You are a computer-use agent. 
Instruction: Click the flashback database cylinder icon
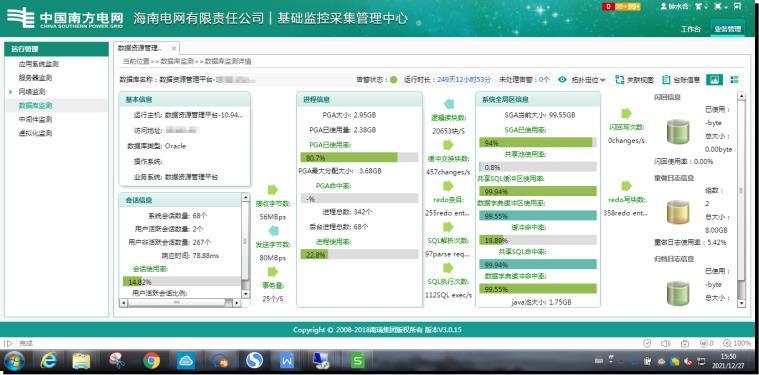point(678,132)
